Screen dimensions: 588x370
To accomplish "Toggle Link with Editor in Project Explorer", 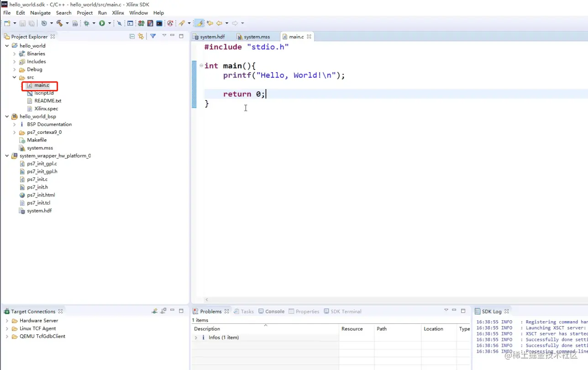I will point(141,36).
